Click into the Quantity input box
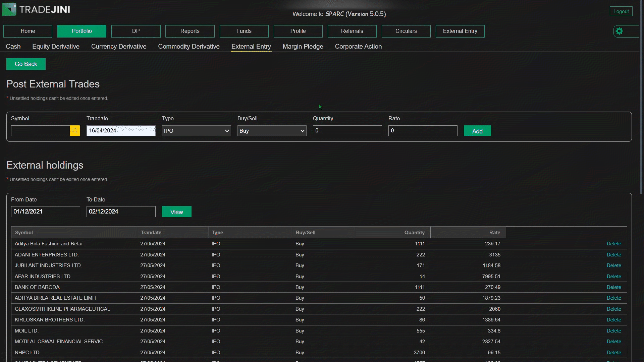The width and height of the screenshot is (644, 362). pos(347,131)
